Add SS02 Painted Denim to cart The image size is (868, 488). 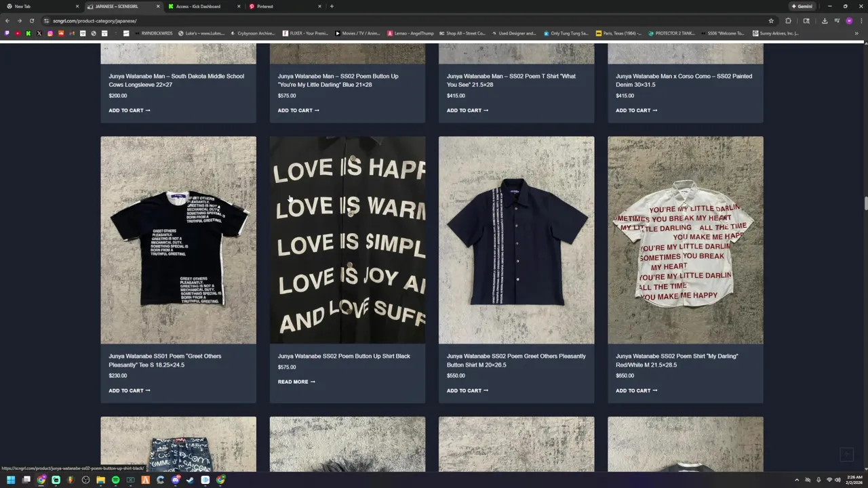(x=636, y=110)
